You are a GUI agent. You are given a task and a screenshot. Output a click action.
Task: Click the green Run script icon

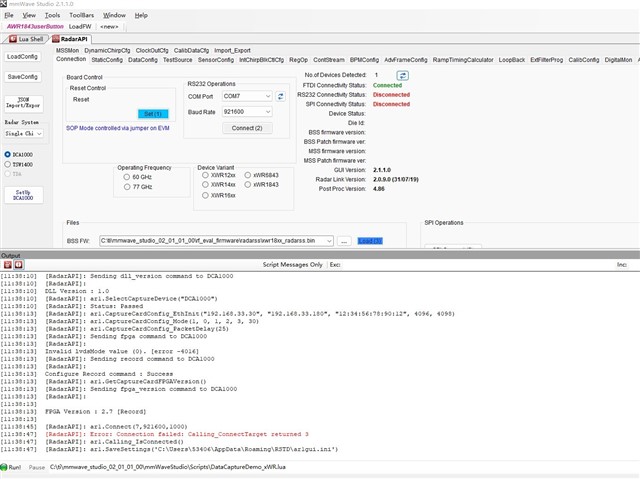click(x=4, y=467)
